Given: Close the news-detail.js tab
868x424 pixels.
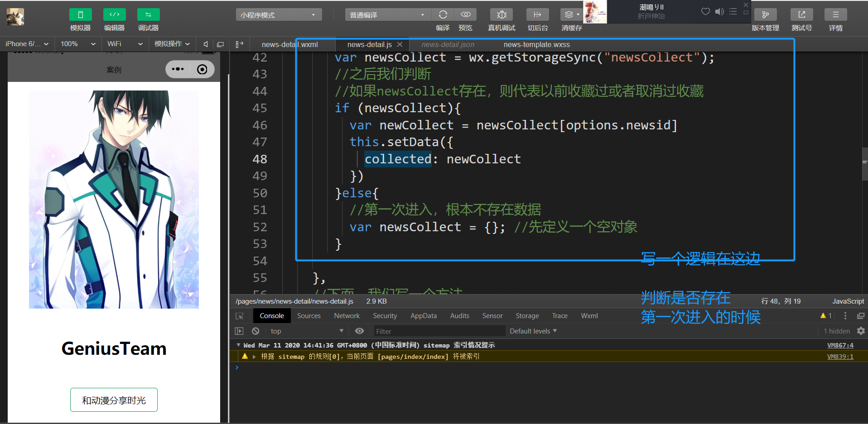Looking at the screenshot, I should pos(400,44).
